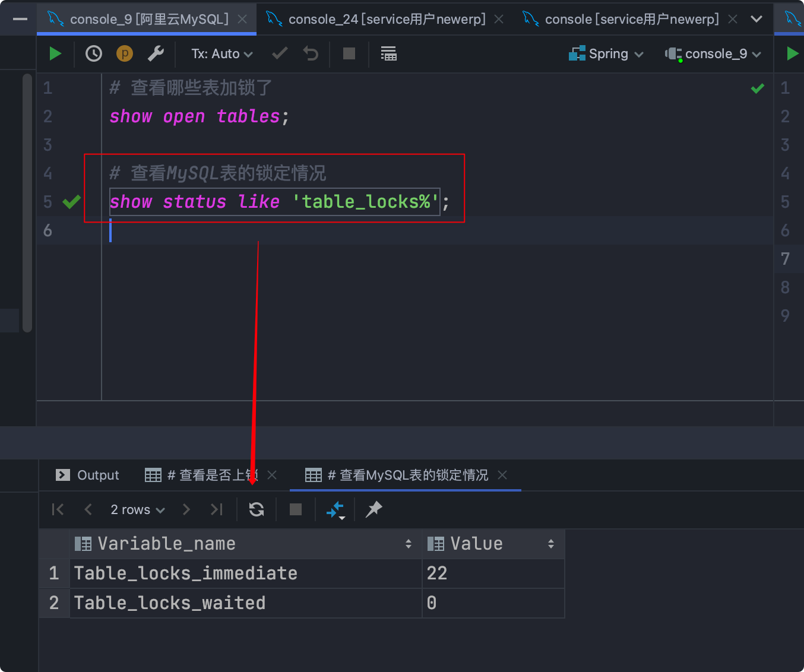This screenshot has height=672, width=804.
Task: Show hidden editor tabs chevron
Action: point(756,19)
